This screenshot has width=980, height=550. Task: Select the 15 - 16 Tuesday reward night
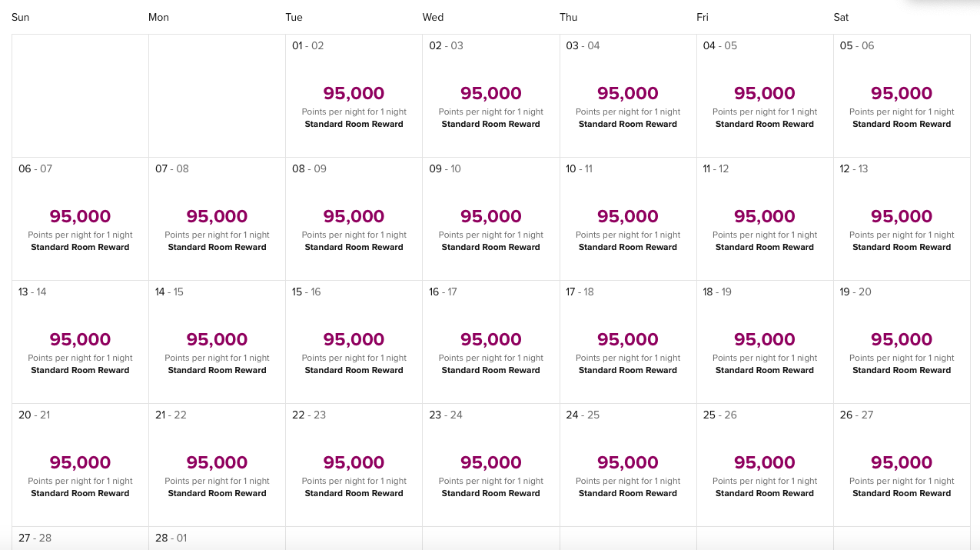click(x=354, y=342)
